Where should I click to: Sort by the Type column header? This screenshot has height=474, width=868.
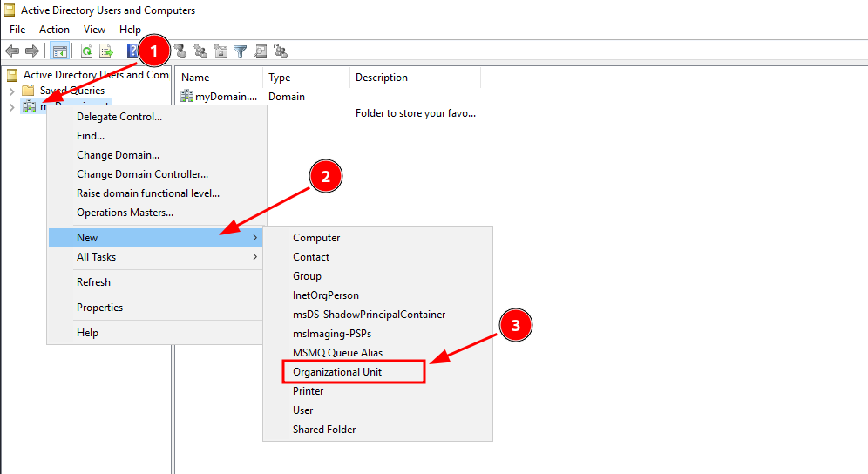(x=306, y=78)
